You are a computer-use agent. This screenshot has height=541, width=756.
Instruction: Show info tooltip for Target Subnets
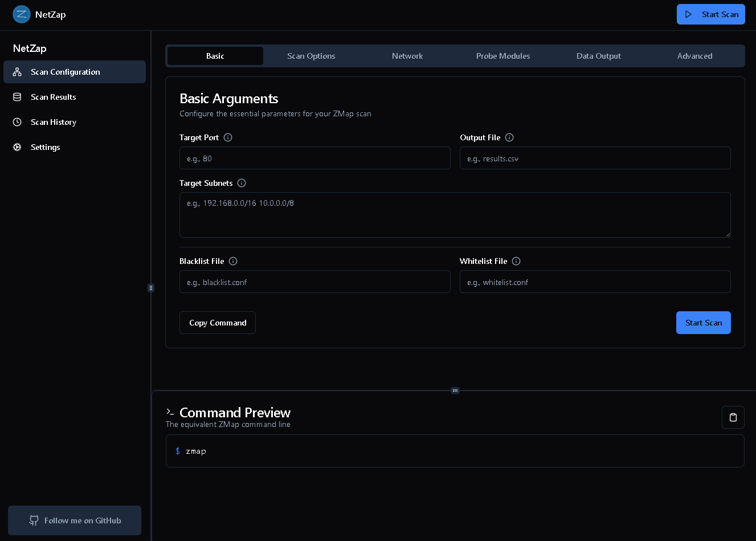coord(242,183)
